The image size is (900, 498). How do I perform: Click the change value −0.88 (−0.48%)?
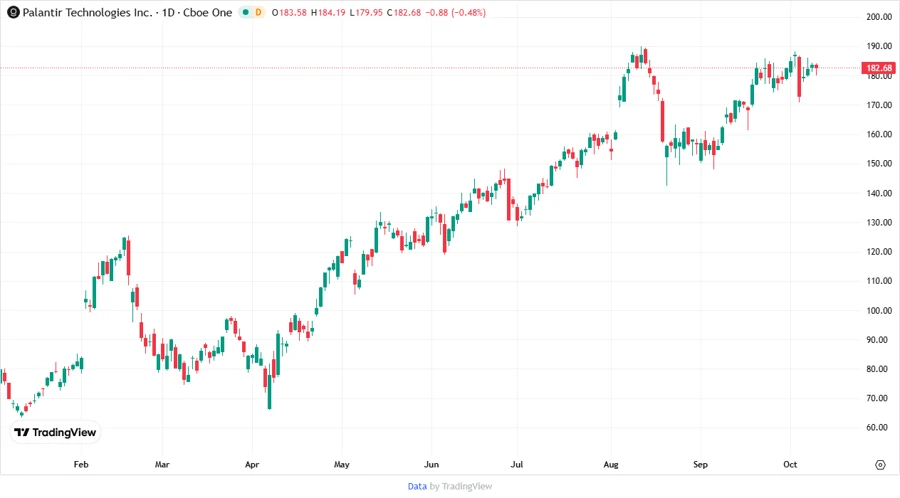(x=456, y=12)
